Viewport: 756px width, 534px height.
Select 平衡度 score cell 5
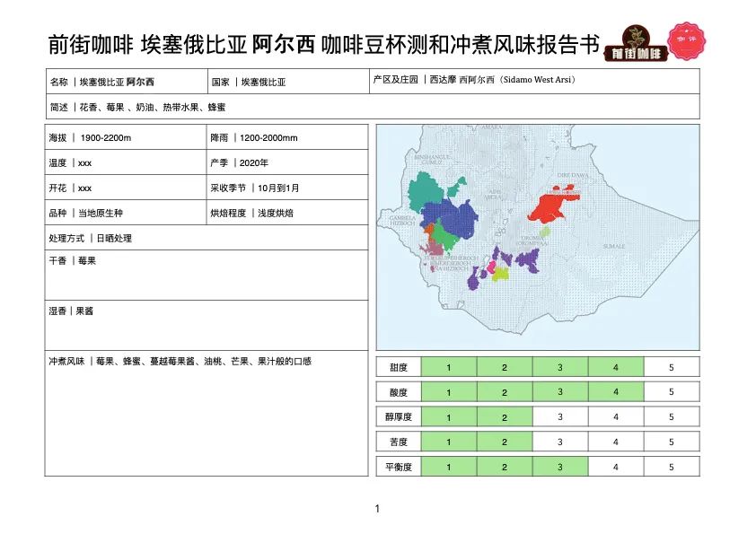(672, 467)
